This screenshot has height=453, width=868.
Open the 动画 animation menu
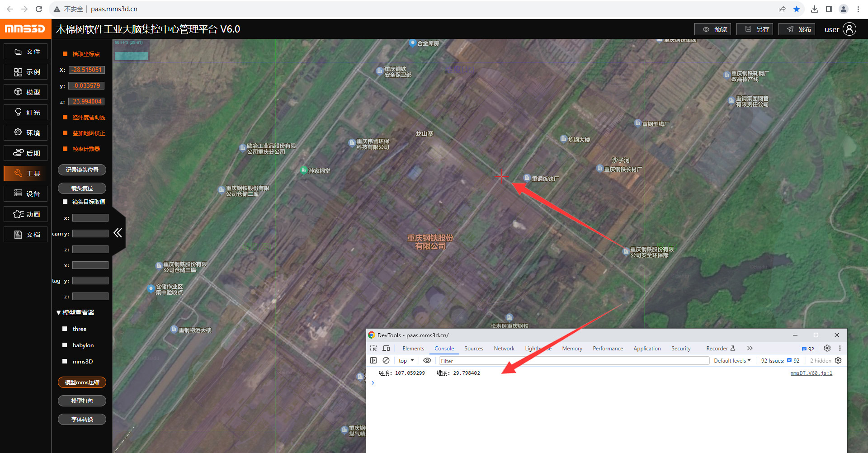[26, 214]
